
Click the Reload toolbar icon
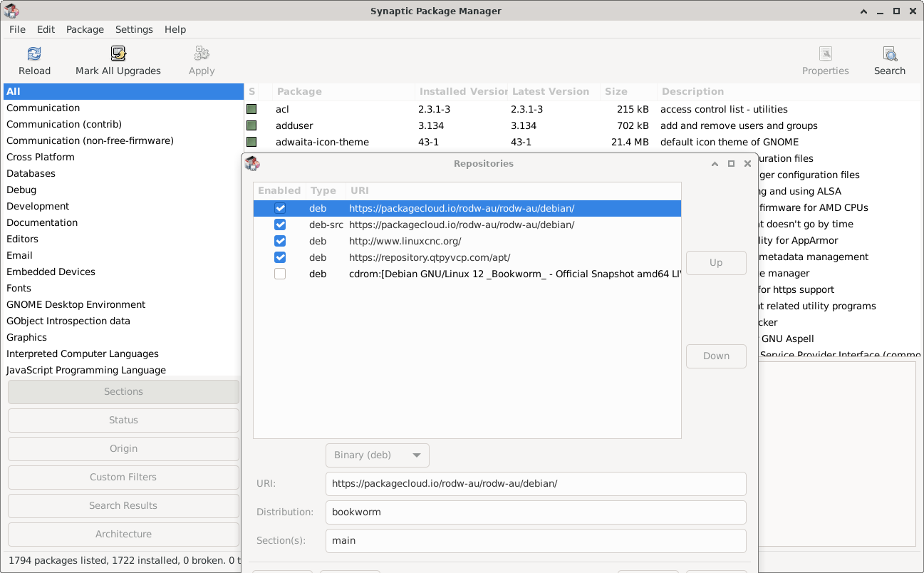tap(34, 54)
